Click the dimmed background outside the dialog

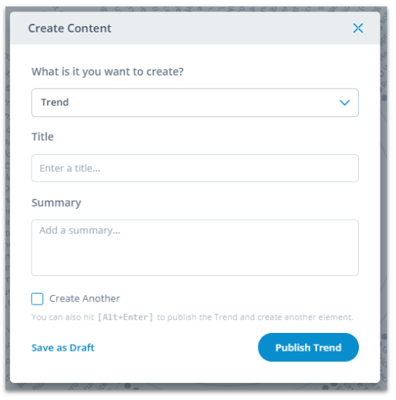(388, 200)
